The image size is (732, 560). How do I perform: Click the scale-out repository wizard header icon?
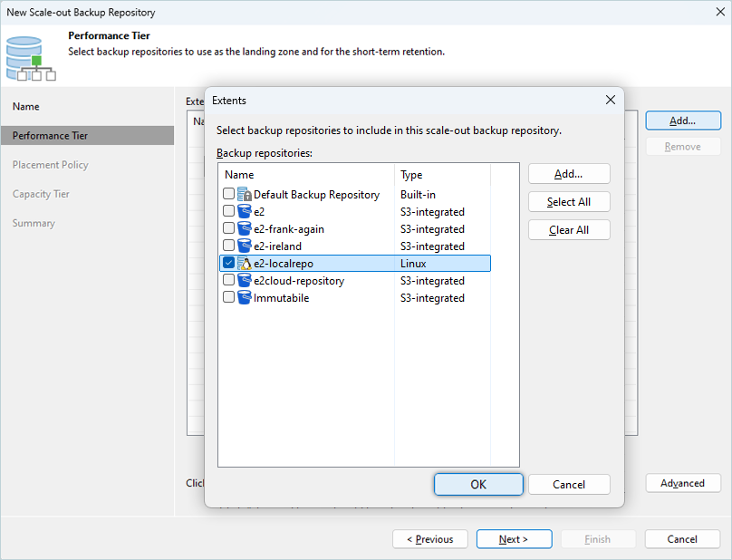pyautogui.click(x=24, y=58)
